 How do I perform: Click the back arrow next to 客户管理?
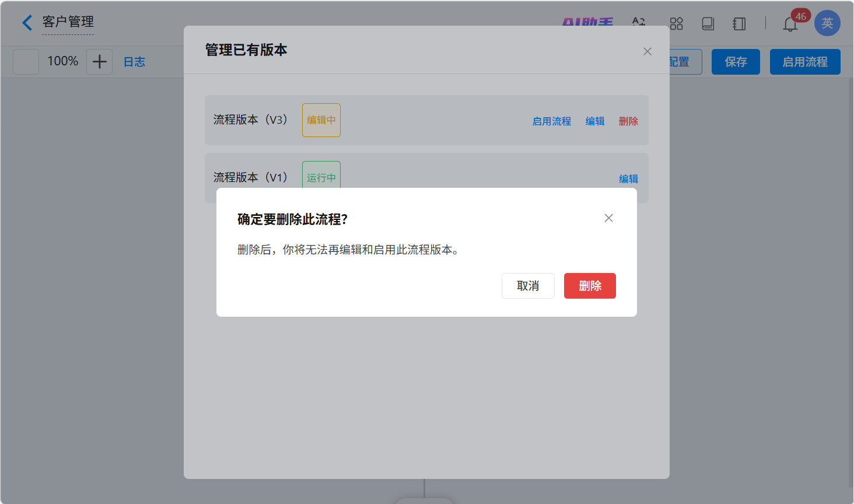tap(27, 23)
